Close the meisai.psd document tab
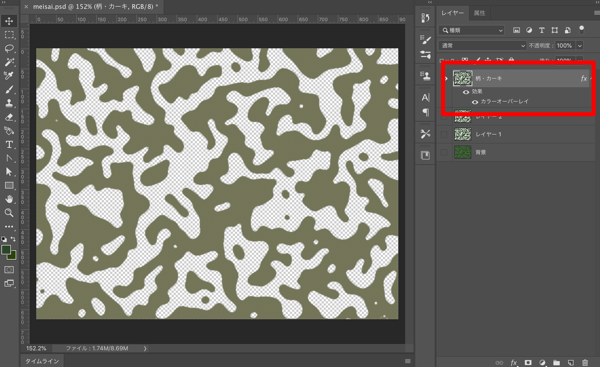Screen dimensions: 600x367 tap(26, 7)
